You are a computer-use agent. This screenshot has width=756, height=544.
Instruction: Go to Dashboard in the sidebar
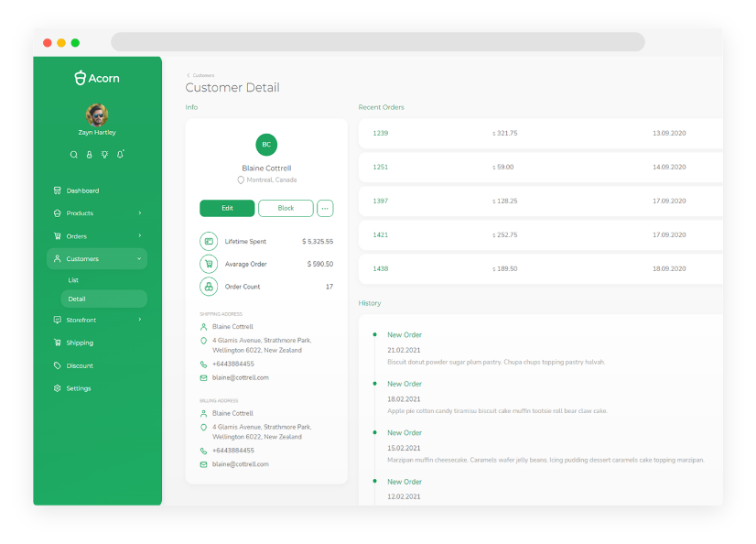(x=82, y=190)
